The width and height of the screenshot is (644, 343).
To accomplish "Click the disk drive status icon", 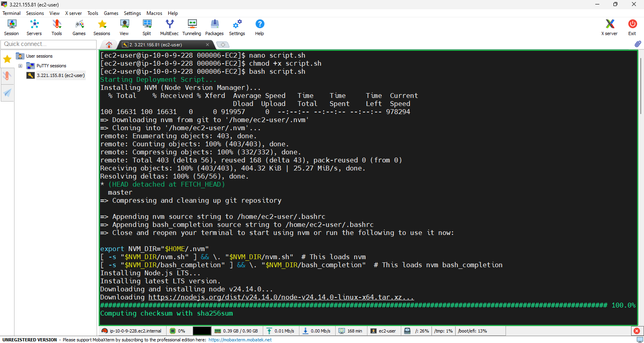I will coord(407,331).
